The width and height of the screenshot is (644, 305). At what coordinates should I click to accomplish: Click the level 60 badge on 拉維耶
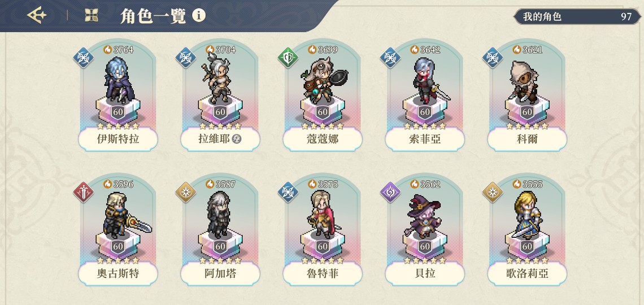220,112
